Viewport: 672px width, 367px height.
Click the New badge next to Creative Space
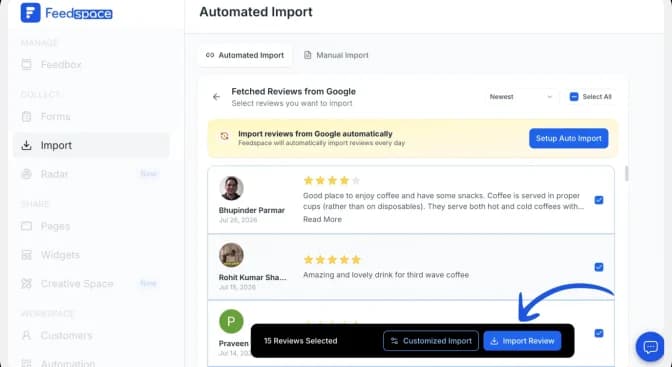(149, 283)
